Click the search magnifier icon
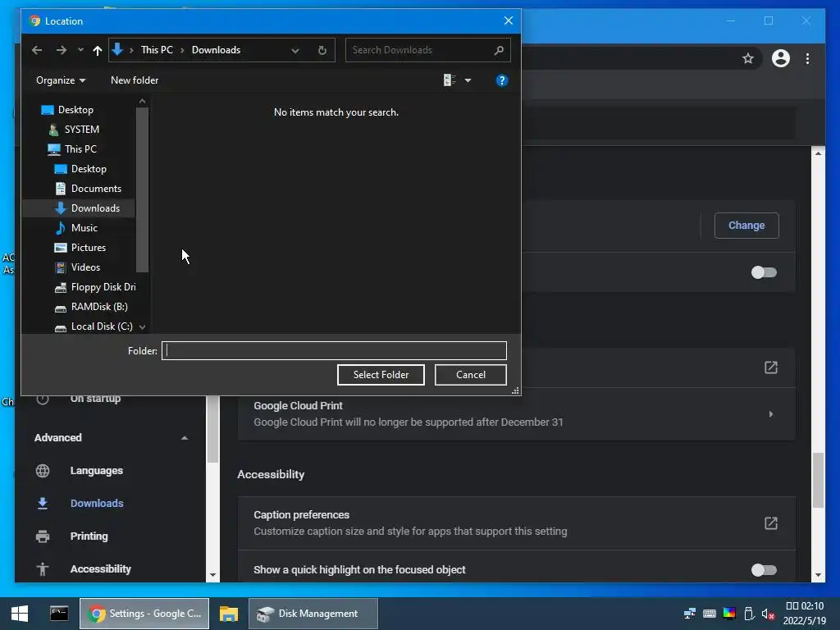Viewport: 840px width, 630px height. coord(499,50)
